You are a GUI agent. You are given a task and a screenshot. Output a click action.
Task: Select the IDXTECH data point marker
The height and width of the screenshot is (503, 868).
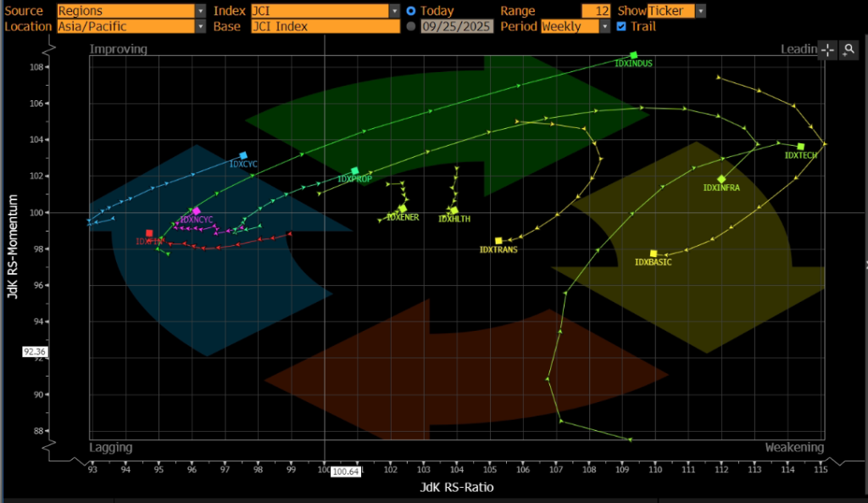(x=801, y=147)
